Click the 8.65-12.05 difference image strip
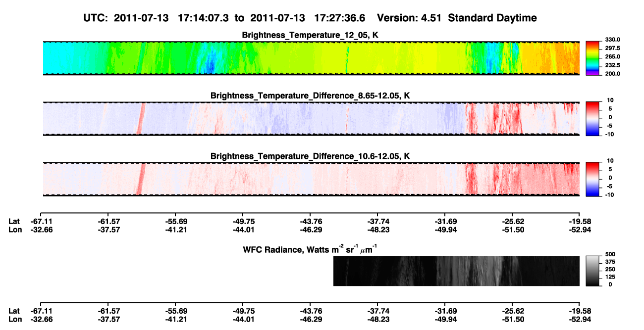The height and width of the screenshot is (330, 644). (312, 119)
